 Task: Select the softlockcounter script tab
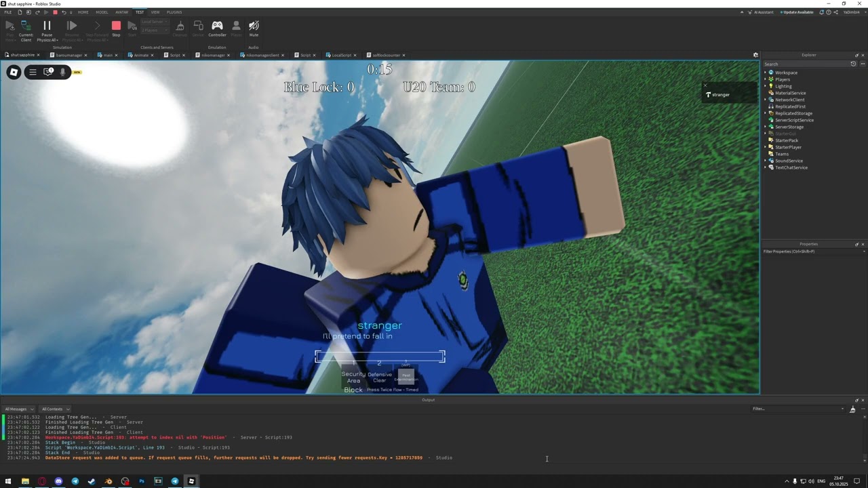point(387,55)
